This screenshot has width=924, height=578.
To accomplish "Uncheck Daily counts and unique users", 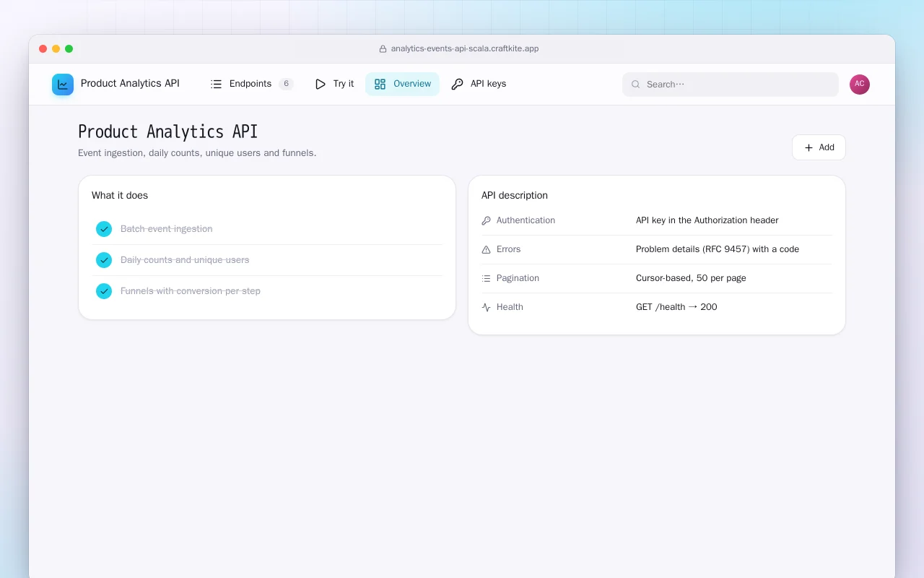I will 104,260.
